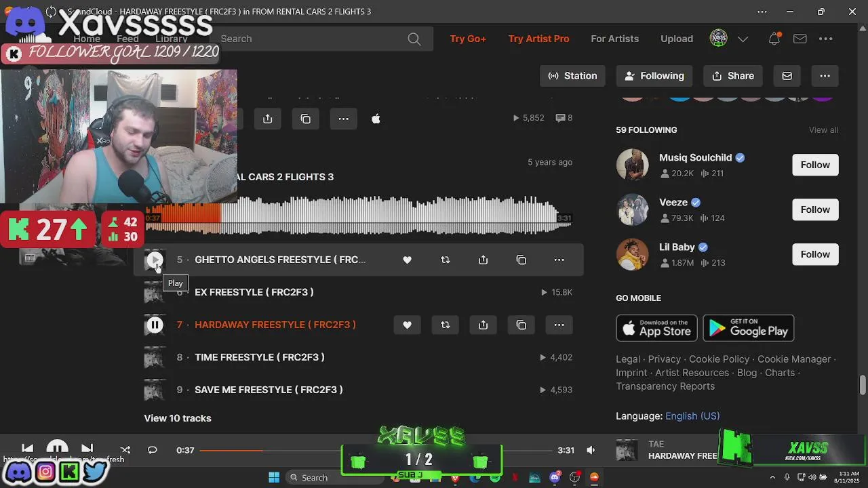The width and height of the screenshot is (868, 488).
Task: Click the Apple Music icon
Action: [x=376, y=119]
